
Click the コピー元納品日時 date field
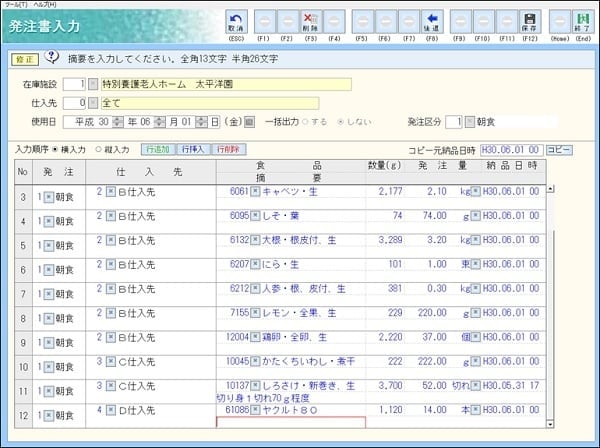point(511,150)
